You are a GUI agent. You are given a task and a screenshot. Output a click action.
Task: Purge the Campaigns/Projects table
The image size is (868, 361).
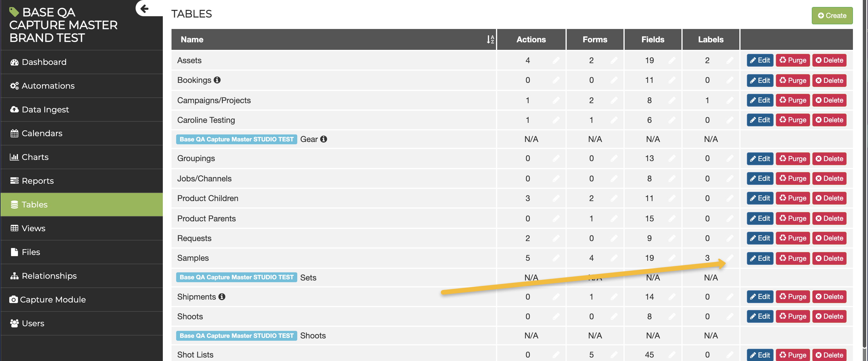pyautogui.click(x=792, y=100)
